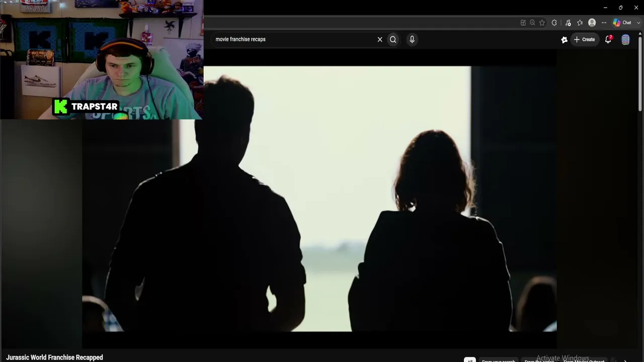Restore down the browser window
This screenshot has height=362, width=644.
(621, 8)
